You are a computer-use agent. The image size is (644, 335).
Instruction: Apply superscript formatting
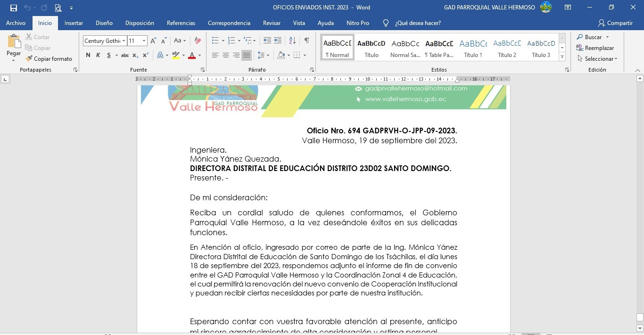pyautogui.click(x=146, y=56)
